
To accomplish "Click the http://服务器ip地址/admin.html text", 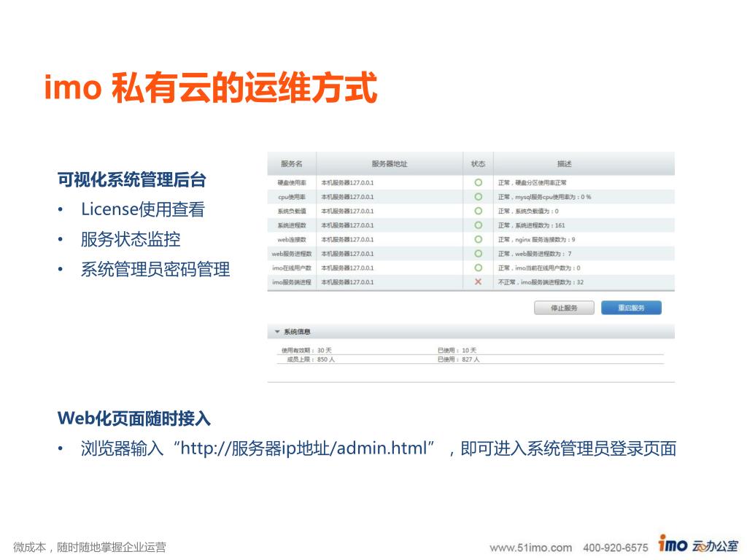I will [x=303, y=448].
